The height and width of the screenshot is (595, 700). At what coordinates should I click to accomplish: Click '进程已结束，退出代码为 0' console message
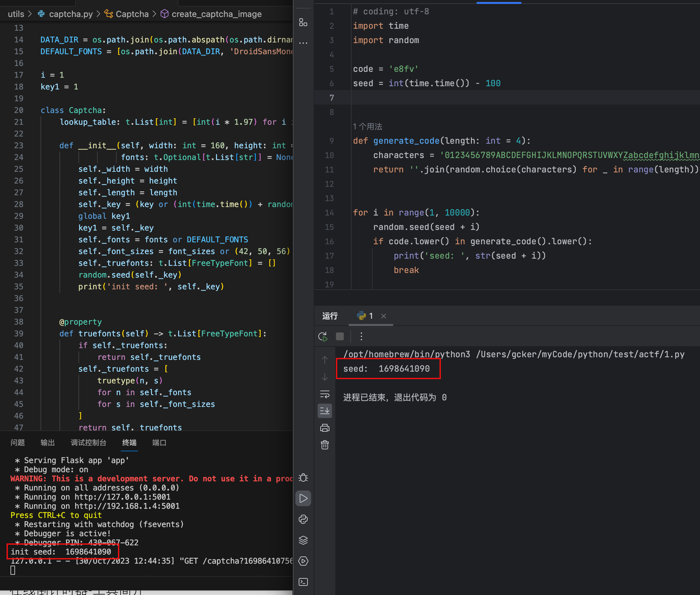point(395,397)
